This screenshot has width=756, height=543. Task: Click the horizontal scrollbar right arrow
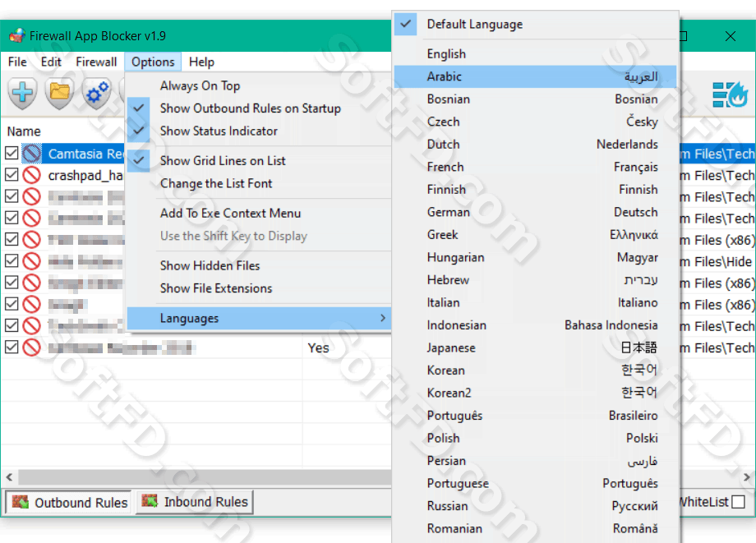click(747, 477)
